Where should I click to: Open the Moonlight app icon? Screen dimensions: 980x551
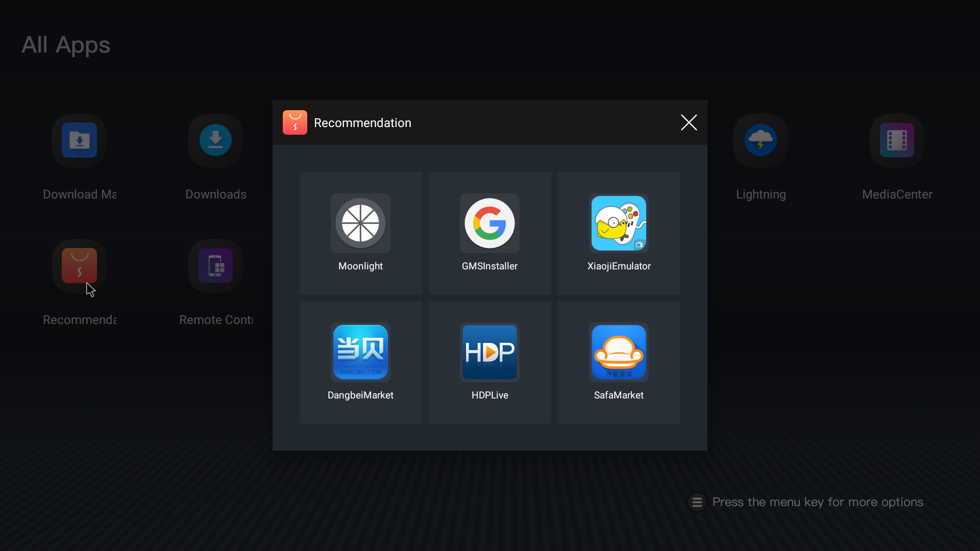point(360,223)
